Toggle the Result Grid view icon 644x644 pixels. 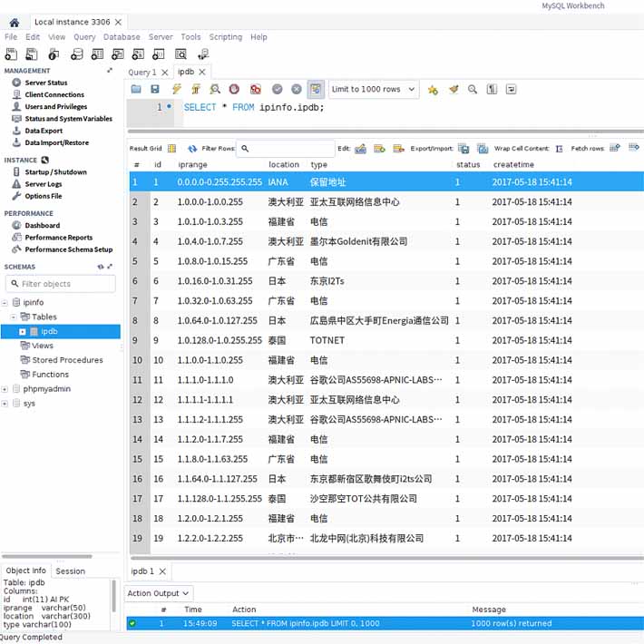pyautogui.click(x=171, y=148)
